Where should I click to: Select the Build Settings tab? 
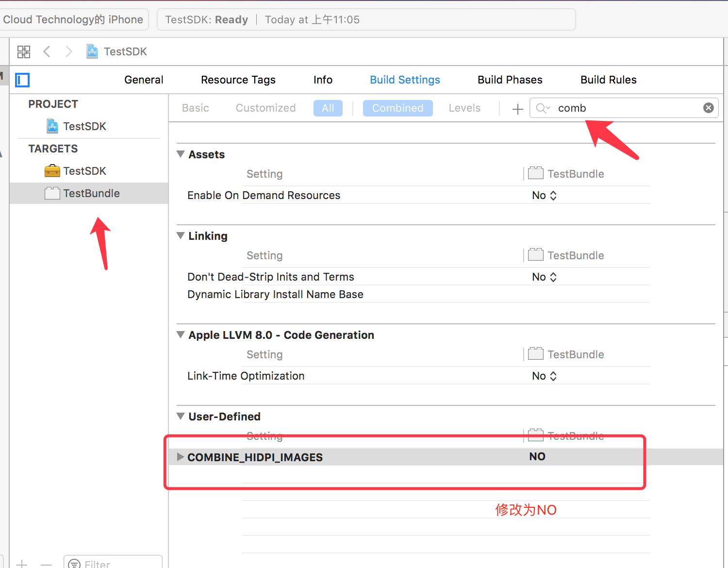tap(405, 80)
